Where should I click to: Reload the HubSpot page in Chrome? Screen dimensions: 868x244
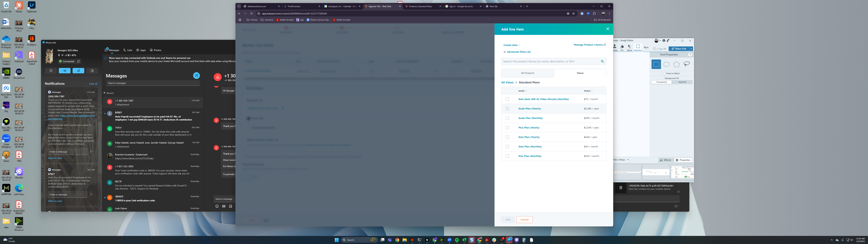coord(251,14)
